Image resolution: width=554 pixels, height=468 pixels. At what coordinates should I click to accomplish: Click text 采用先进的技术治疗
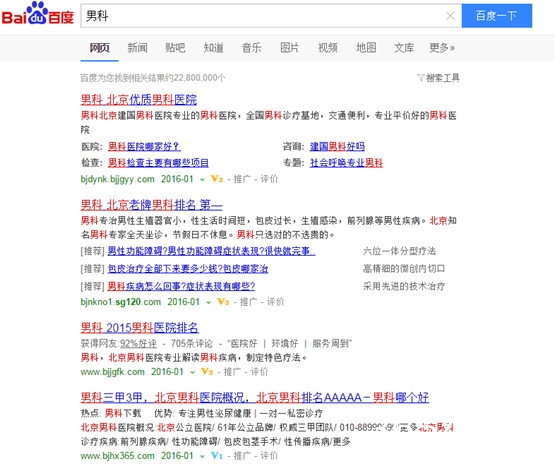coord(404,286)
